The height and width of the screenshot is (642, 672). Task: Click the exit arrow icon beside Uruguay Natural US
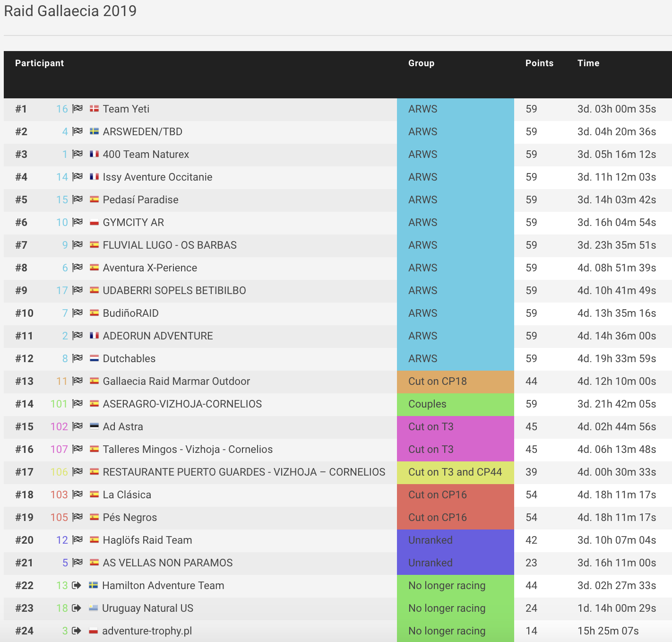pos(77,608)
